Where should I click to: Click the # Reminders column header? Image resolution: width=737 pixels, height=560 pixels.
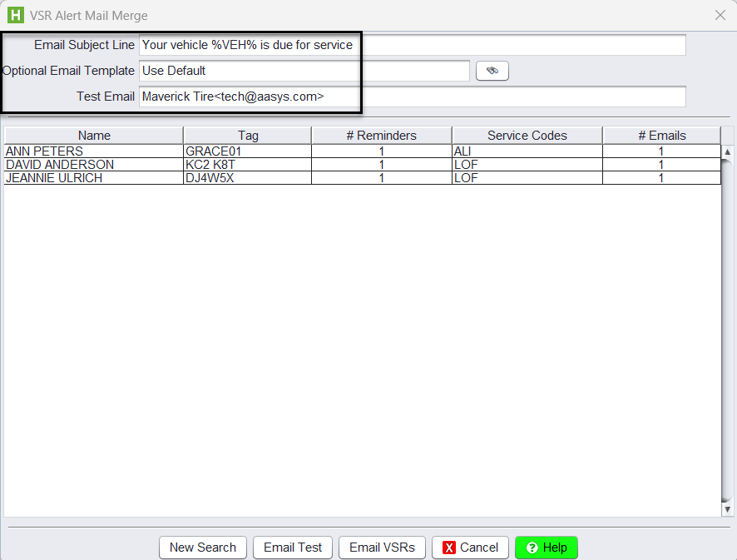381,136
